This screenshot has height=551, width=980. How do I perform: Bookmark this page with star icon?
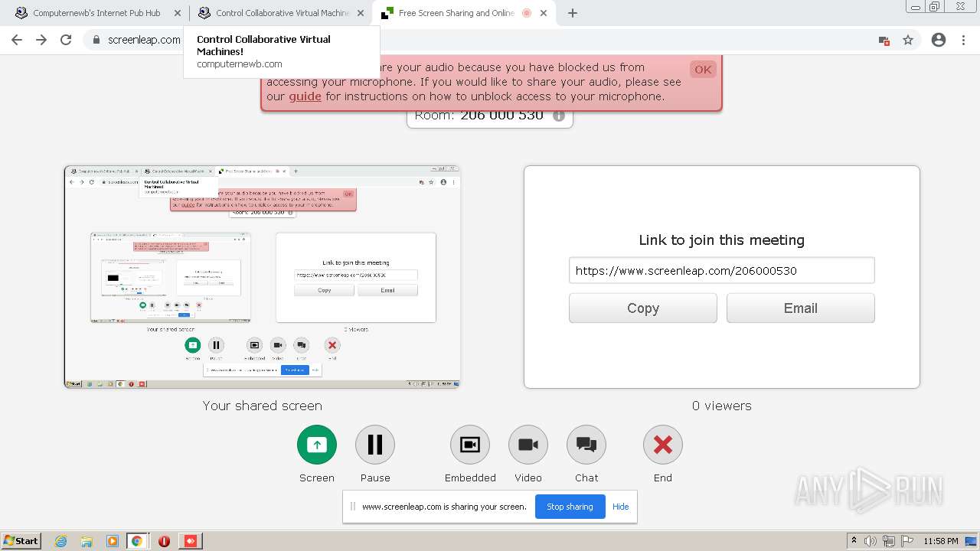point(908,40)
